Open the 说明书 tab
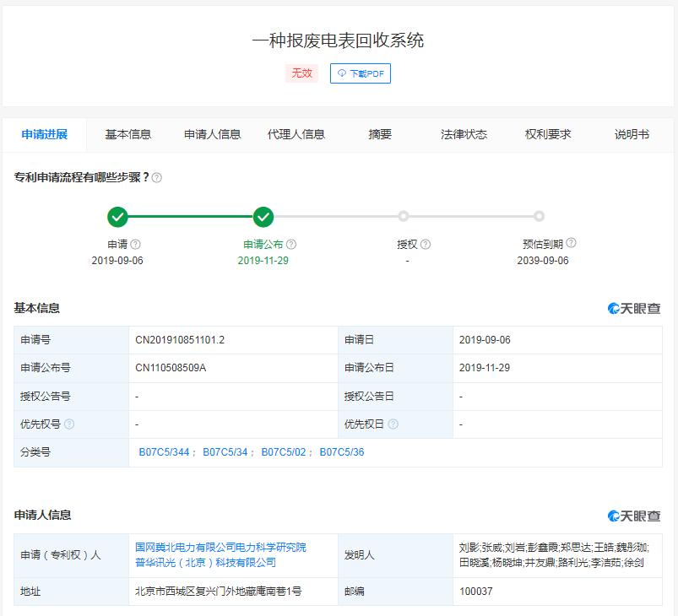Image resolution: width=678 pixels, height=616 pixels. click(632, 134)
